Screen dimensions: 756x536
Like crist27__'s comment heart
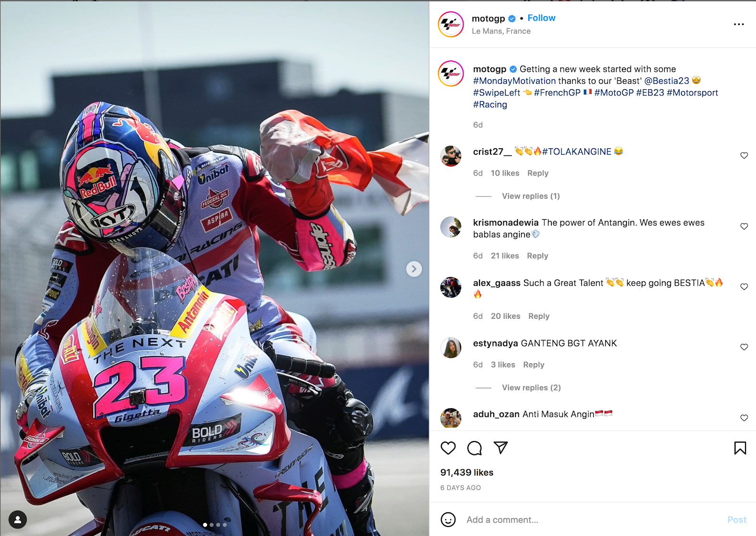pos(744,155)
